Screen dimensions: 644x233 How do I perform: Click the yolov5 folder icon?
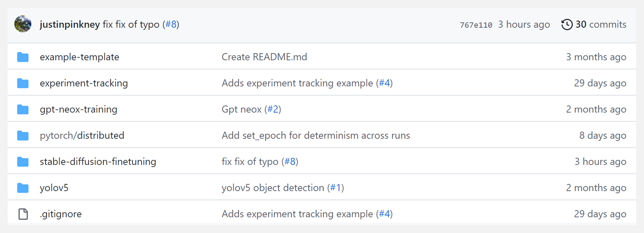pos(23,188)
